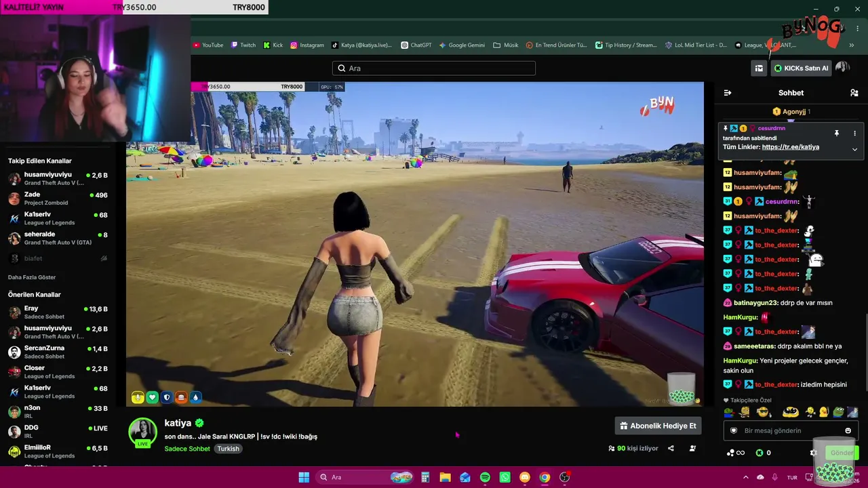Click the sameeetaras username in chat
The width and height of the screenshot is (868, 488).
(754, 346)
